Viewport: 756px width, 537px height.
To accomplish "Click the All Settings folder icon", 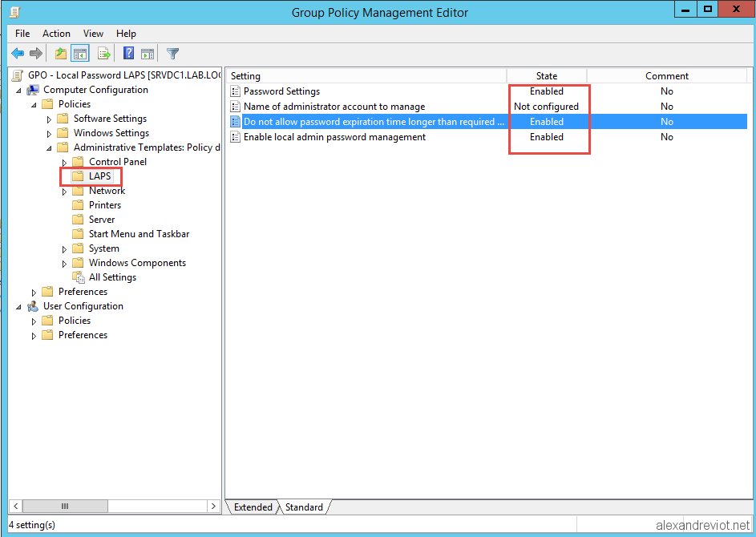I will point(78,277).
